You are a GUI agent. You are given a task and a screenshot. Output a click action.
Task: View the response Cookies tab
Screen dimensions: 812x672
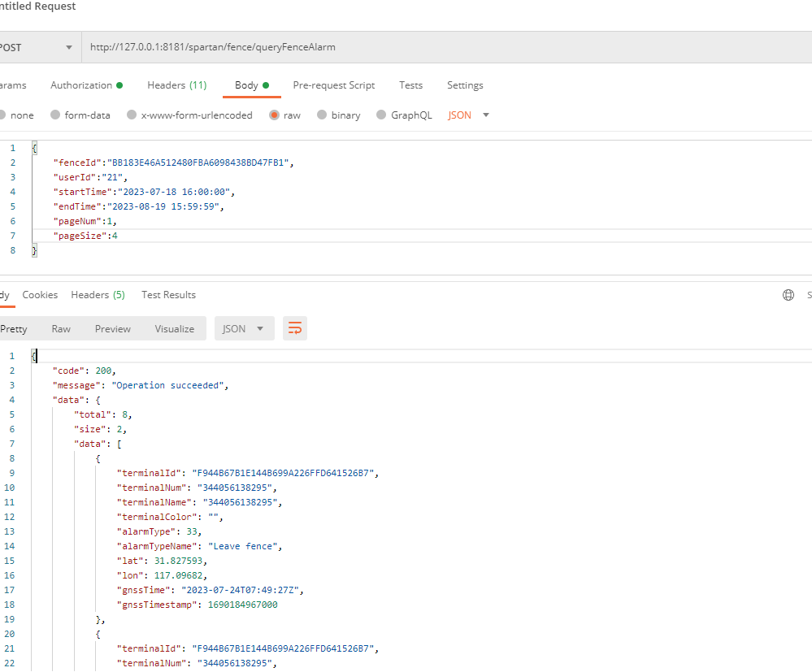pos(40,295)
